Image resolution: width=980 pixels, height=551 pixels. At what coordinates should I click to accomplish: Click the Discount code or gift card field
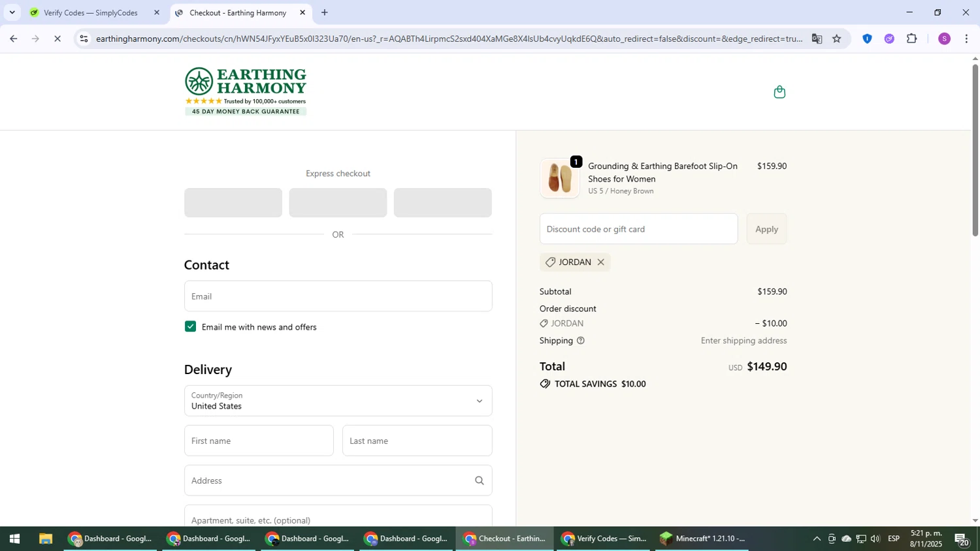(638, 229)
